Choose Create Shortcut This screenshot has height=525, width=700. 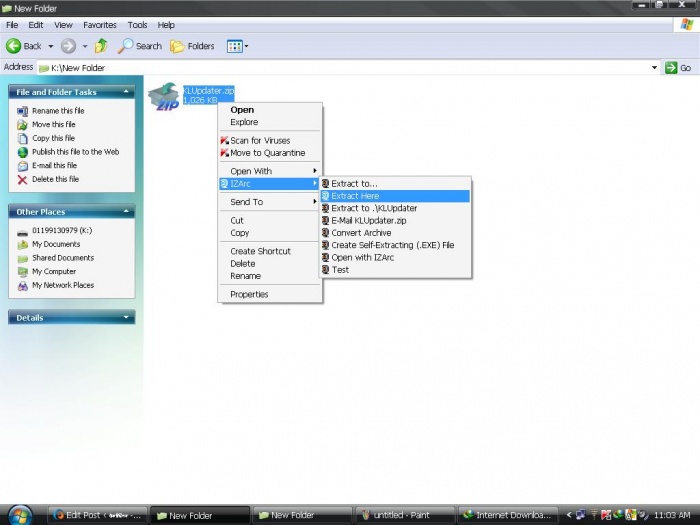[270, 251]
